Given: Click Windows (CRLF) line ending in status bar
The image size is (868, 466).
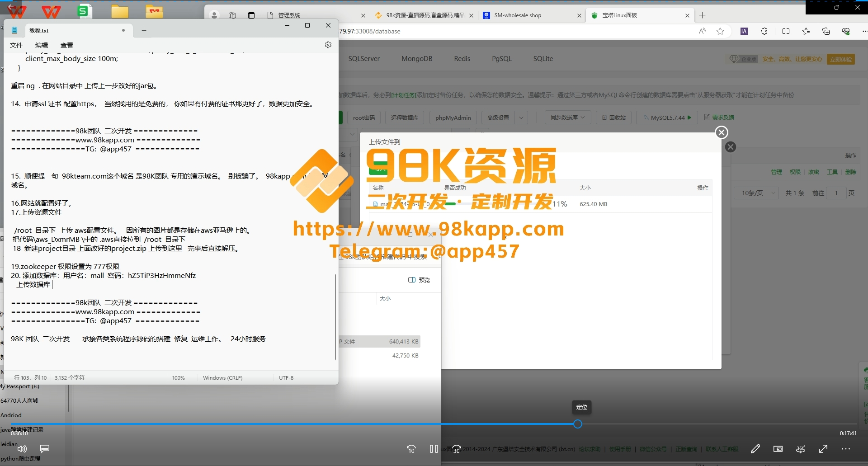Looking at the screenshot, I should [222, 378].
